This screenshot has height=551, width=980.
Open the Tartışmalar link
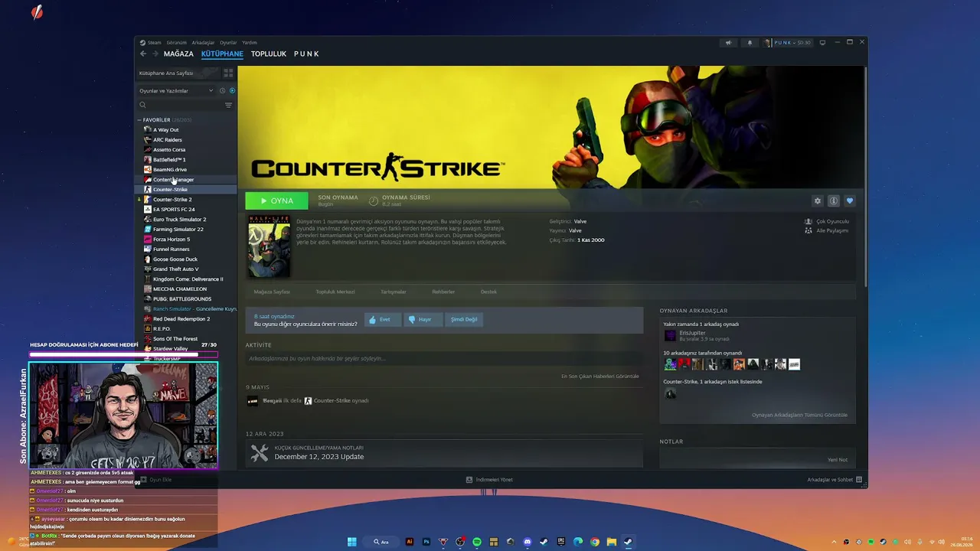coord(394,292)
